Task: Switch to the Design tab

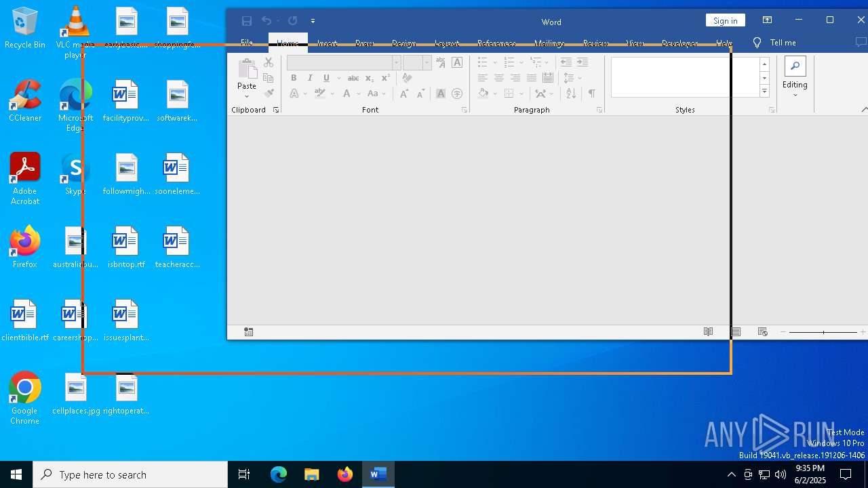Action: coord(403,43)
